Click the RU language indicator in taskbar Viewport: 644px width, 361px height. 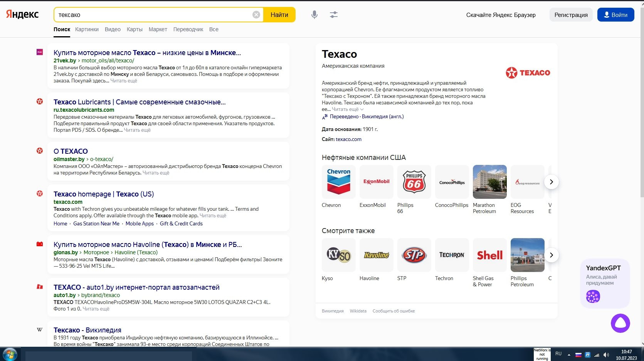coord(558,354)
